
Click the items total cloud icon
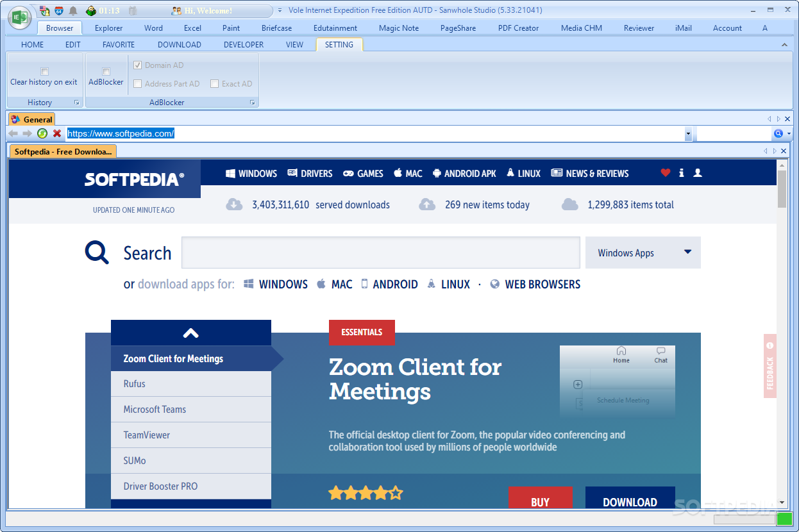coord(570,204)
